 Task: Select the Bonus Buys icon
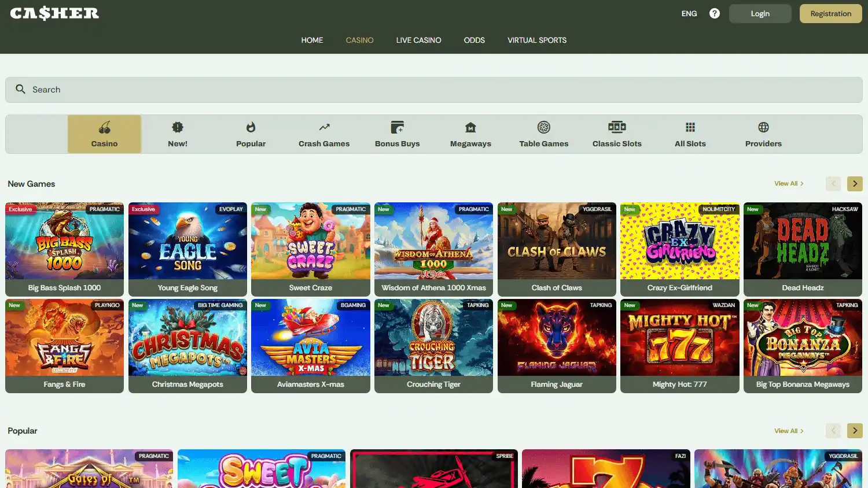pyautogui.click(x=397, y=127)
